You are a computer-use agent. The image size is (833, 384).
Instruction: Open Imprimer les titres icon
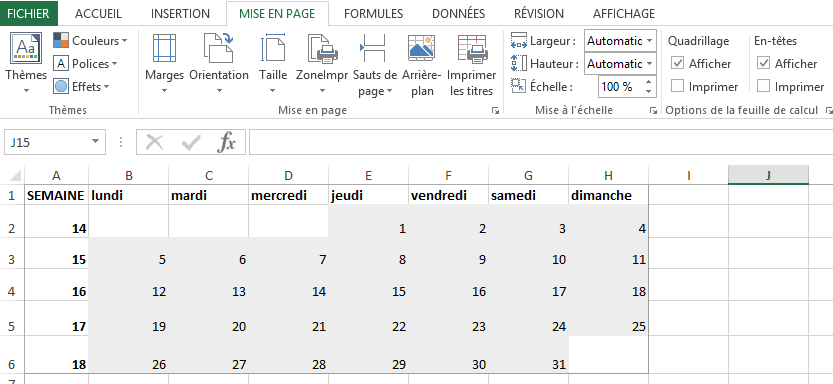click(x=472, y=48)
